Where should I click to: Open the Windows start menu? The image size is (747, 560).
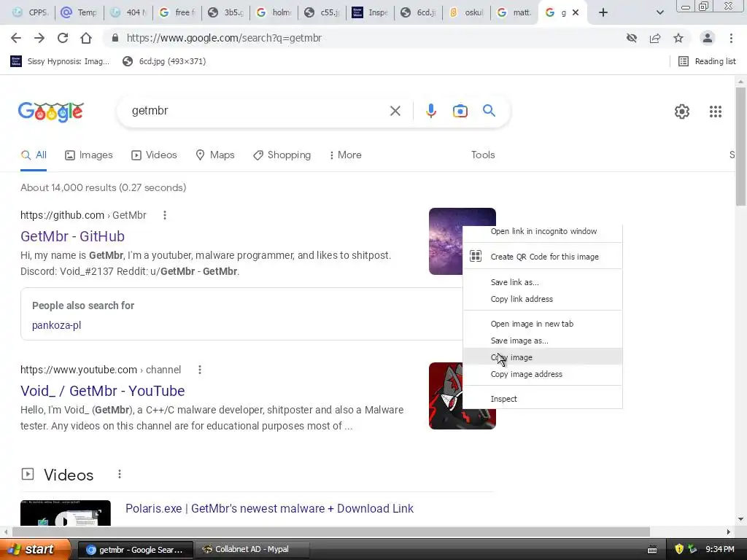pyautogui.click(x=35, y=549)
